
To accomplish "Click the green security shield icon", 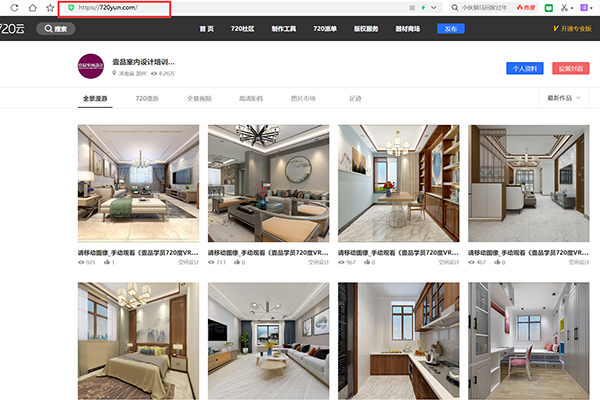I will coord(71,8).
